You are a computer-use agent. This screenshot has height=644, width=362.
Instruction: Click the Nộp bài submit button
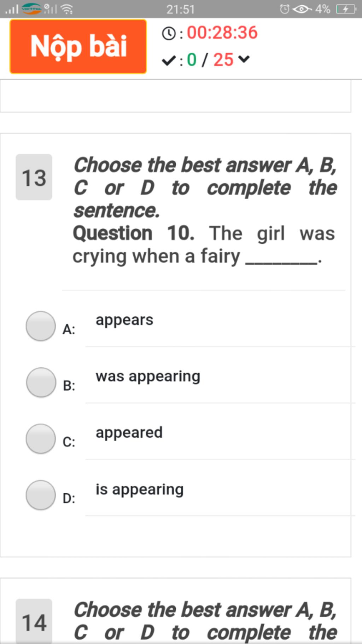pos(78,46)
